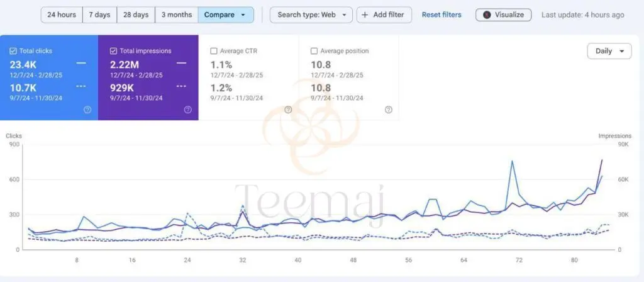644x282 pixels.
Task: Toggle the Total clicks checkbox
Action: 13,51
